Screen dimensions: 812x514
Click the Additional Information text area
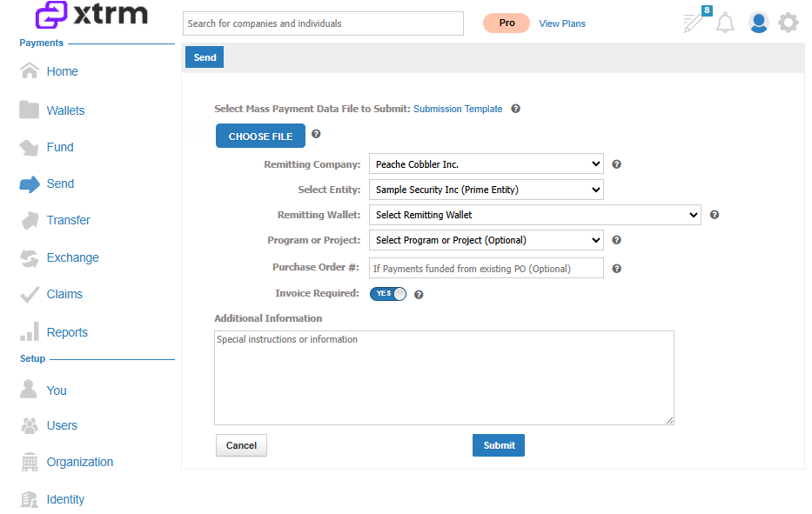tap(444, 377)
